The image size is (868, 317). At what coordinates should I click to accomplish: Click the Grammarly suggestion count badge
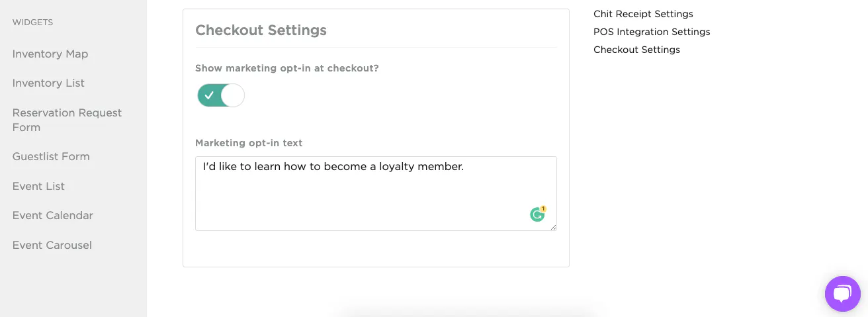543,209
